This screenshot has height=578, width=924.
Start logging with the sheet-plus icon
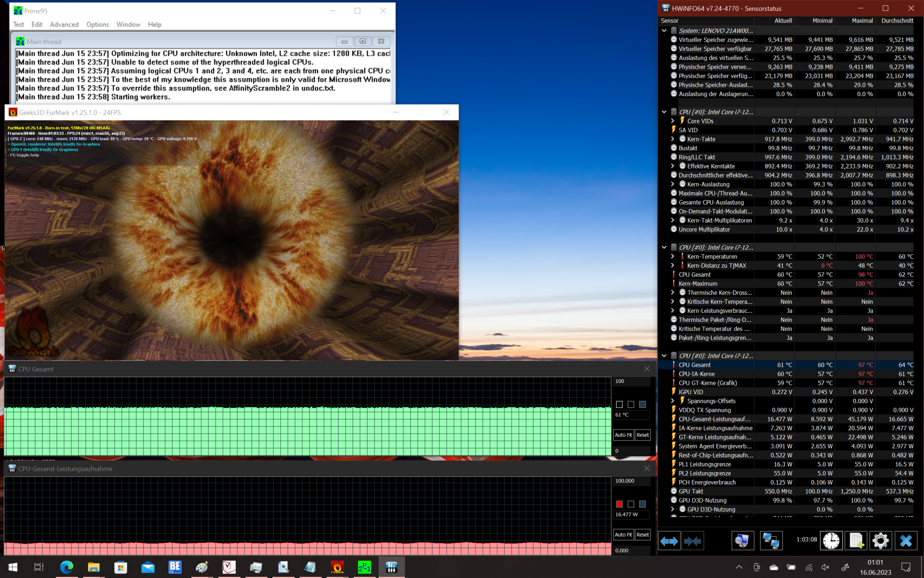pos(856,541)
